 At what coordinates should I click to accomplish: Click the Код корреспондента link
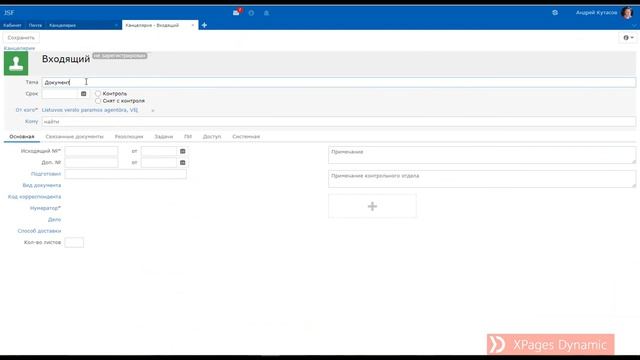coord(34,197)
